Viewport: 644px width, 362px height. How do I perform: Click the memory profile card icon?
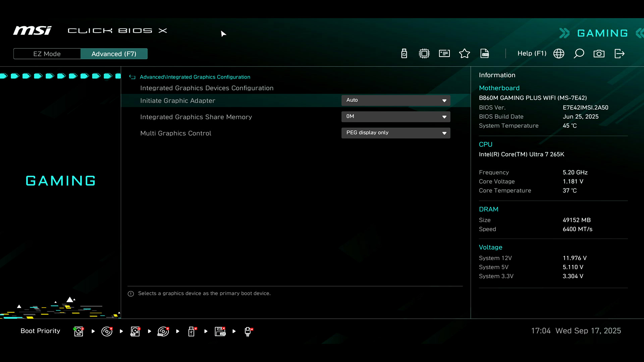click(444, 54)
